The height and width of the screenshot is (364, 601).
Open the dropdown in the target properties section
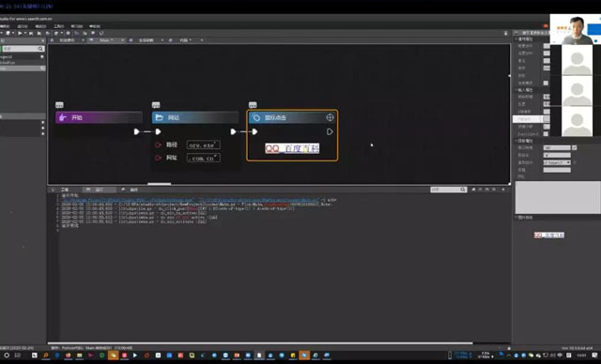tap(557, 162)
